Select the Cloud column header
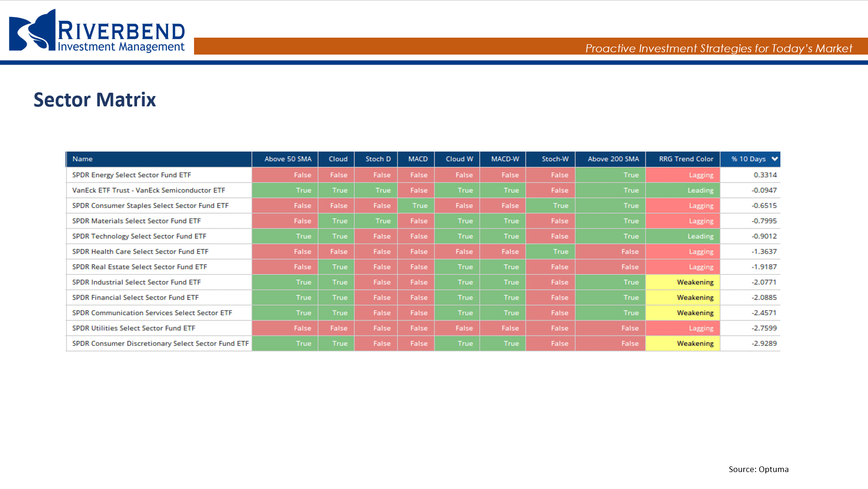This screenshot has height=489, width=868. (x=336, y=159)
